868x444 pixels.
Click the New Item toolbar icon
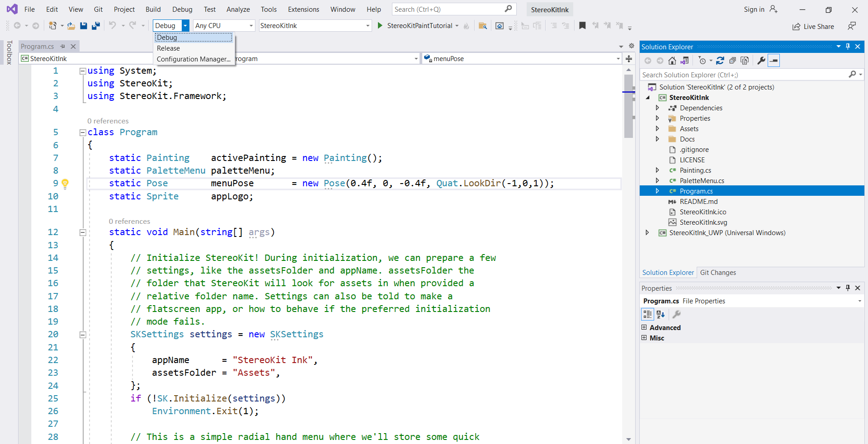click(53, 26)
